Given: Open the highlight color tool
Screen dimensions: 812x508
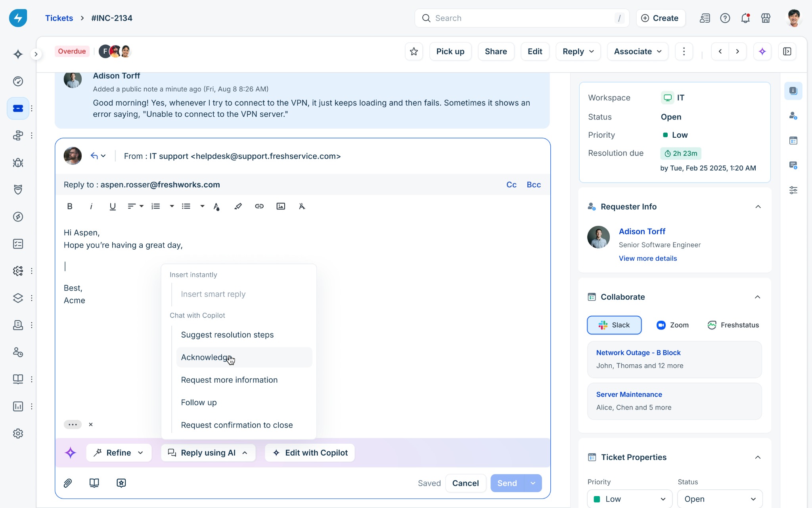Looking at the screenshot, I should click(238, 206).
